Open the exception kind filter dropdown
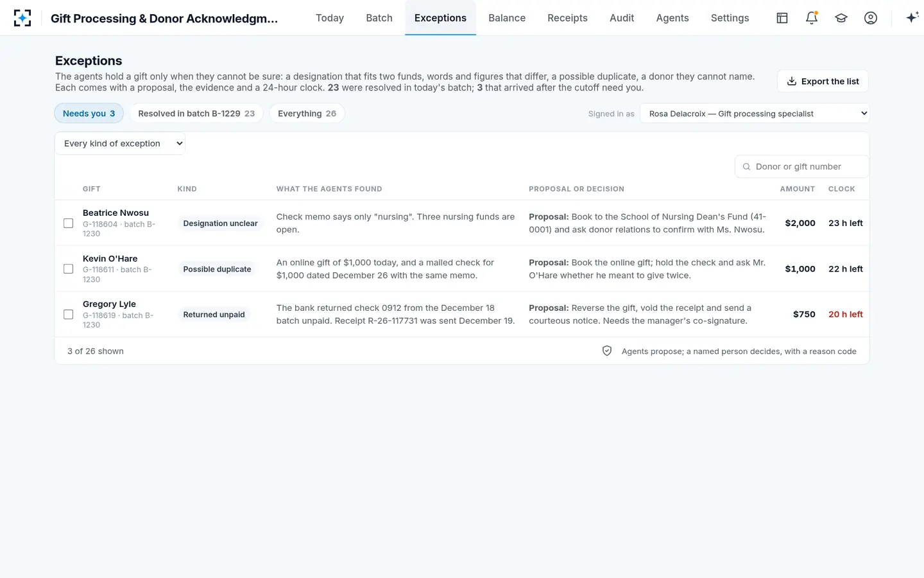 (120, 143)
